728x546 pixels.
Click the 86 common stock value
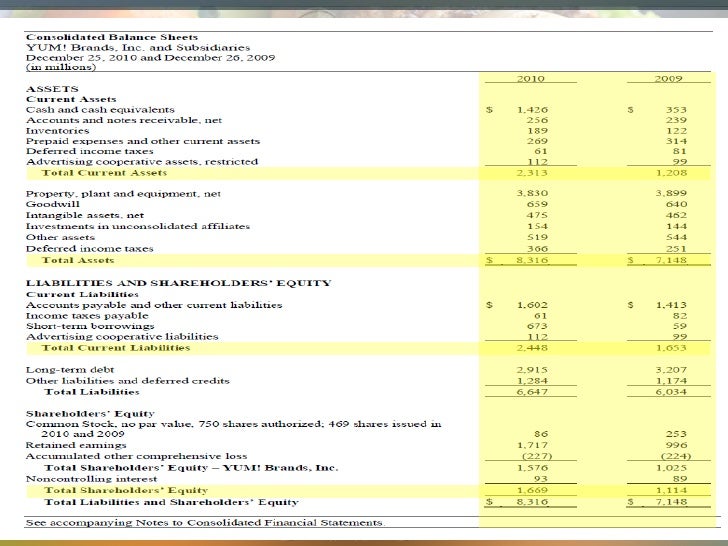coord(541,434)
